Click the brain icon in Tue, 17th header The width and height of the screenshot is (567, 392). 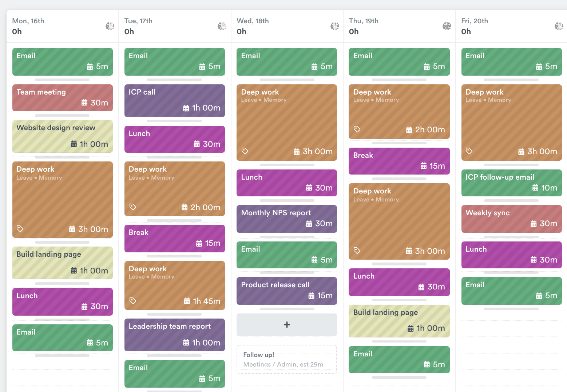[x=222, y=26]
